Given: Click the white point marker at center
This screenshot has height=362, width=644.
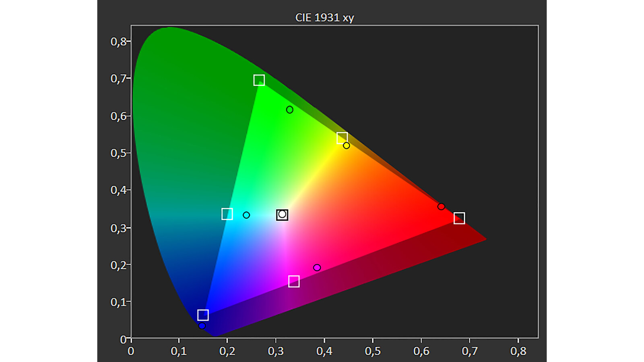Looking at the screenshot, I should pyautogui.click(x=282, y=215).
